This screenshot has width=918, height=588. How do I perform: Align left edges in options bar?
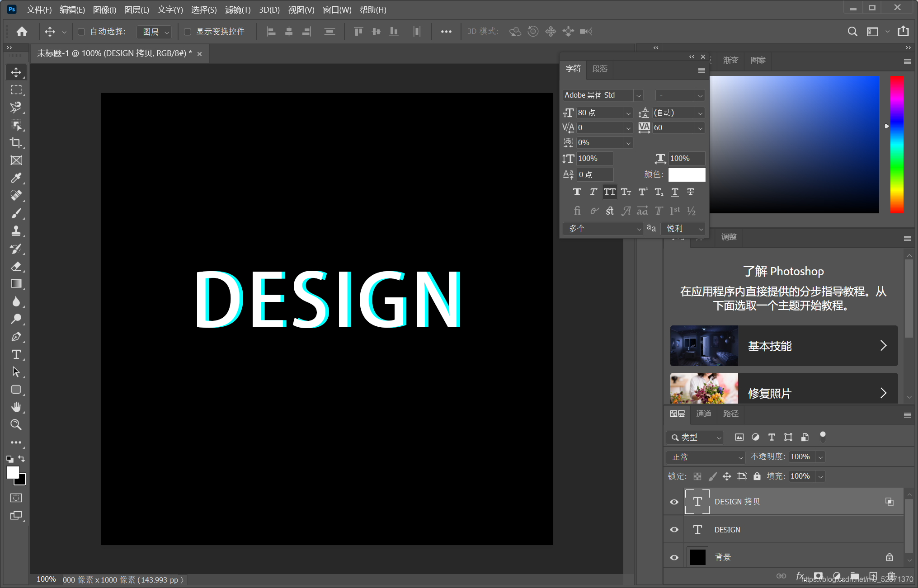coord(271,32)
